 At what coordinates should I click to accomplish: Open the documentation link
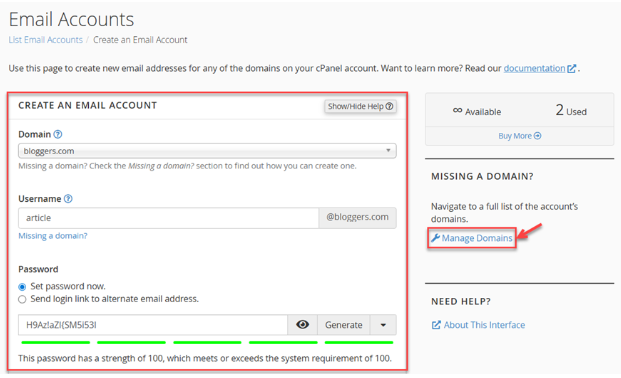pyautogui.click(x=534, y=68)
